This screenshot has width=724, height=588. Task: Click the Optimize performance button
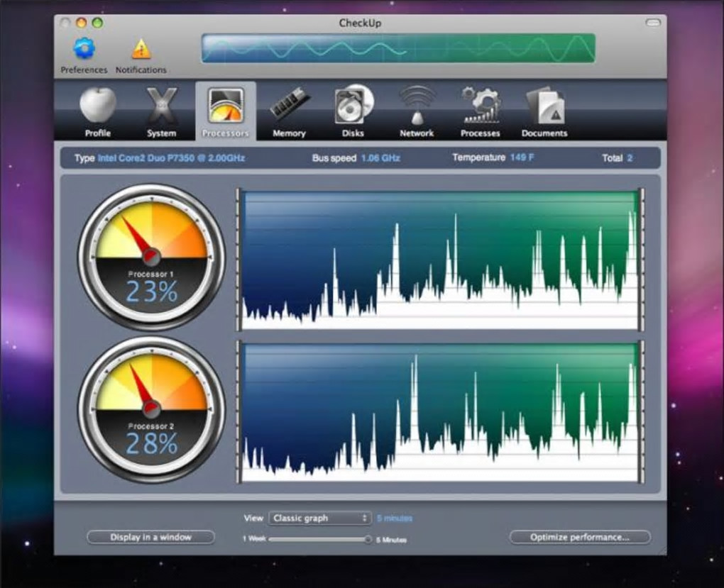[x=579, y=538]
